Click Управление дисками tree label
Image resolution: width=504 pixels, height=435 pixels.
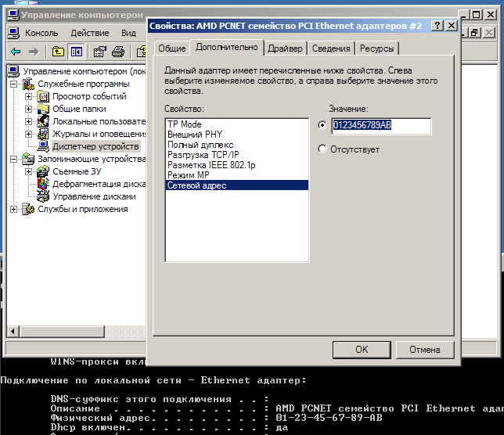click(94, 196)
